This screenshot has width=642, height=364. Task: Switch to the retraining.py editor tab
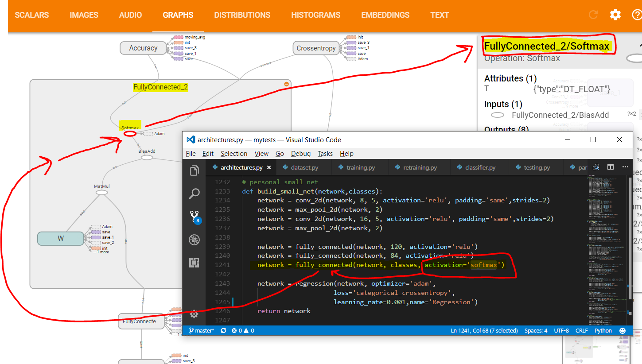coord(420,168)
